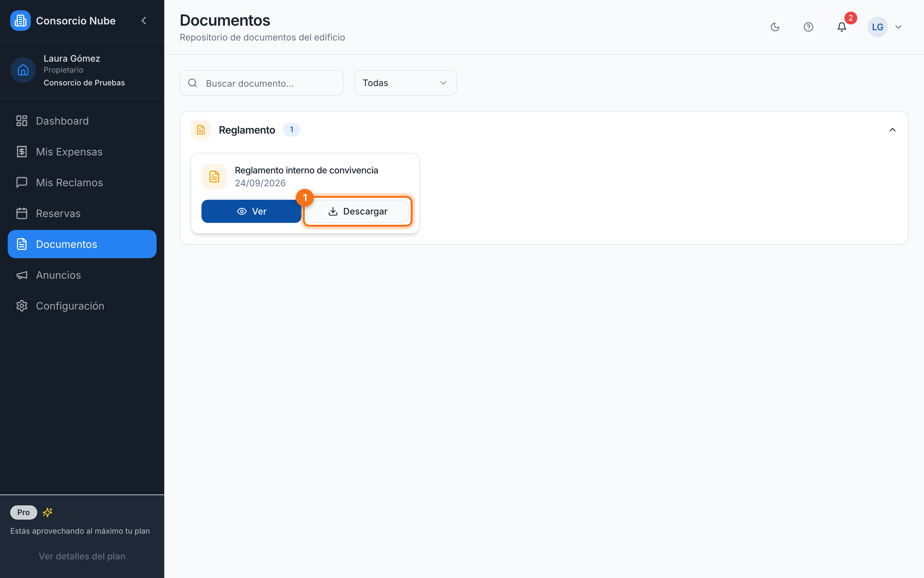View the document with the Ver button
Viewport: 924px width, 578px height.
click(x=251, y=211)
